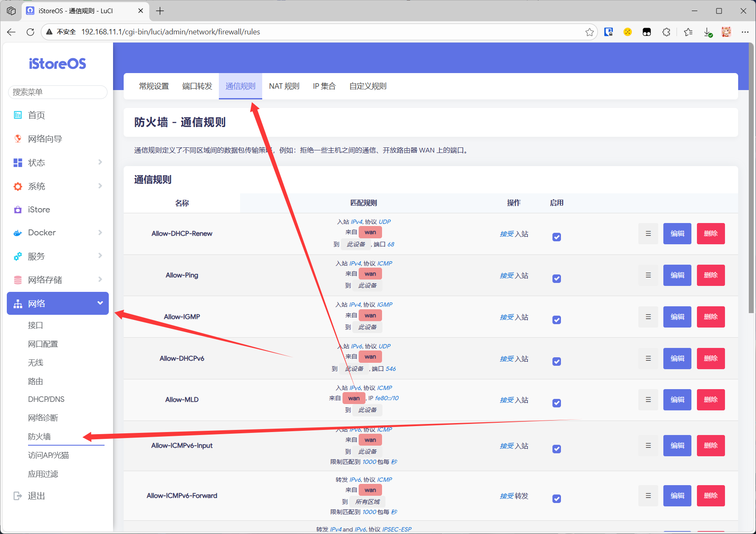
Task: Click the page vertical scrollbar
Action: [751, 178]
